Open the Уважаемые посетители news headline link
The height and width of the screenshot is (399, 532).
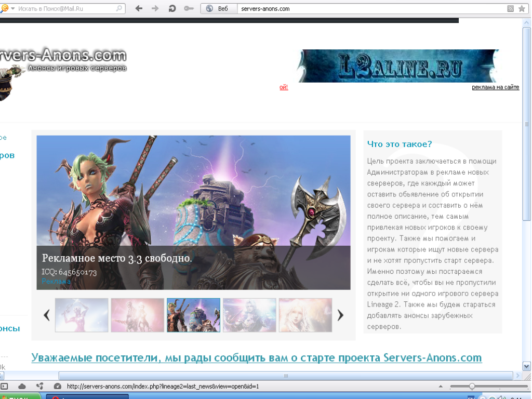[x=257, y=357]
